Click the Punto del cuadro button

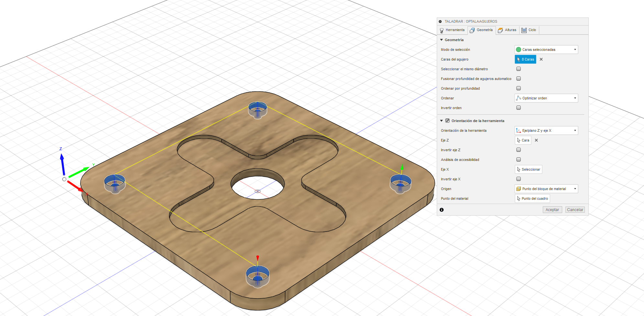point(532,198)
